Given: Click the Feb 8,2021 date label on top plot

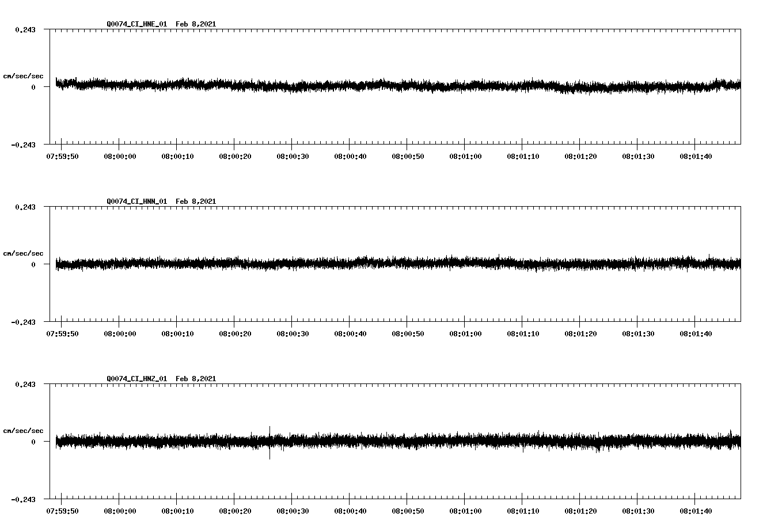Looking at the screenshot, I should click(196, 24).
